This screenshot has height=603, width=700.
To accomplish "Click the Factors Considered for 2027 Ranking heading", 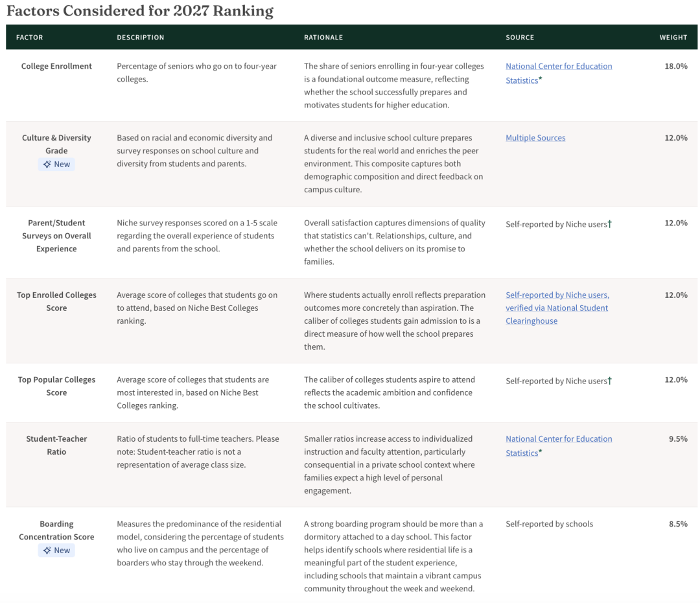I will pyautogui.click(x=140, y=11).
